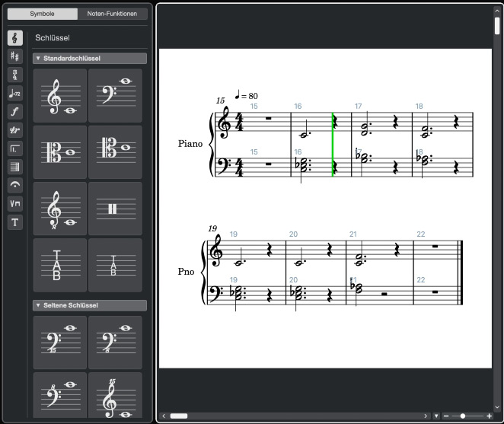Open the time signatures category icon
Viewport: 504px width, 424px height.
(x=14, y=75)
